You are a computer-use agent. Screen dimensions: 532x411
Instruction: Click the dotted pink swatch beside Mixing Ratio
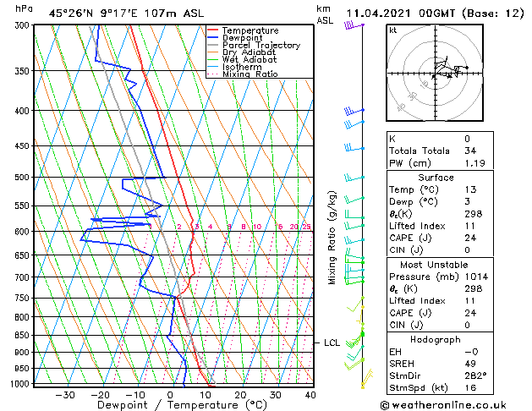[213, 74]
